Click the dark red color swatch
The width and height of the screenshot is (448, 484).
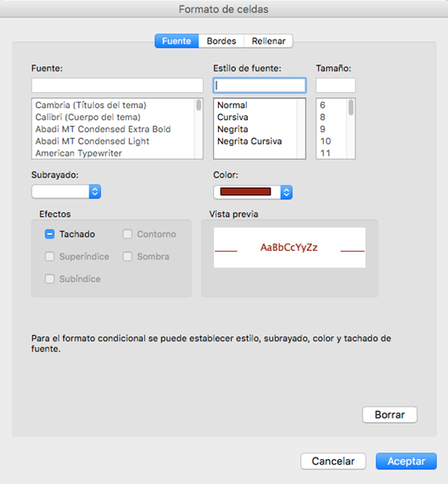tap(245, 192)
